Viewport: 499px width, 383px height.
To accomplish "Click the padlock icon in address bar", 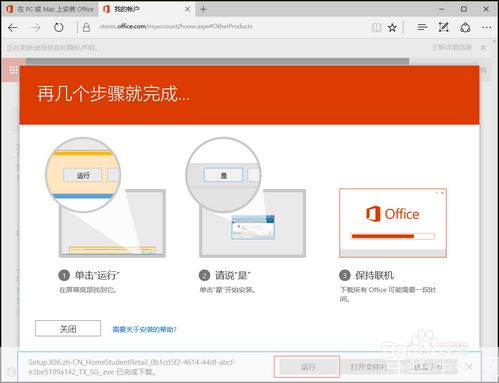I will pos(86,27).
